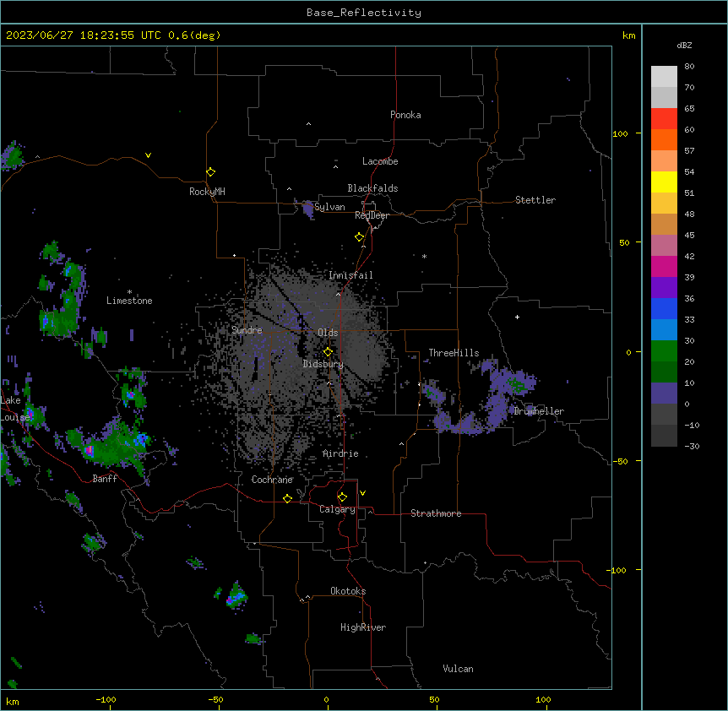Click the Vulcan town label
The width and height of the screenshot is (728, 711).
[458, 669]
